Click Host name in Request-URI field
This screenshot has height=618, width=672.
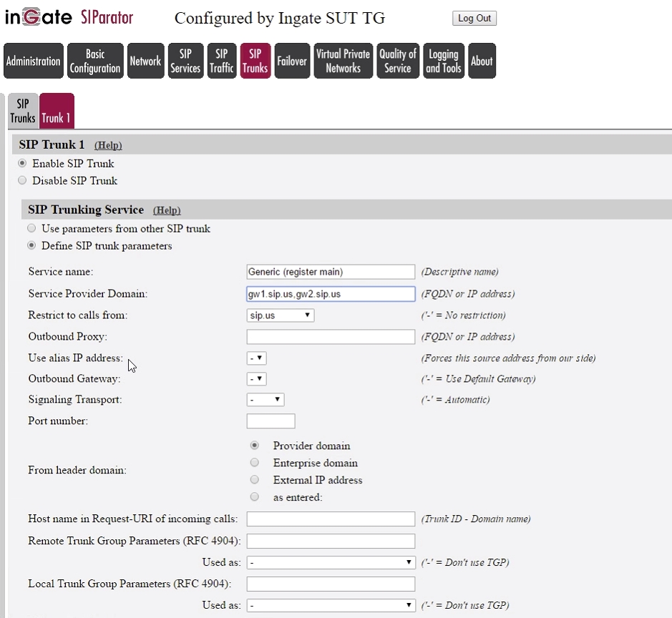(331, 519)
